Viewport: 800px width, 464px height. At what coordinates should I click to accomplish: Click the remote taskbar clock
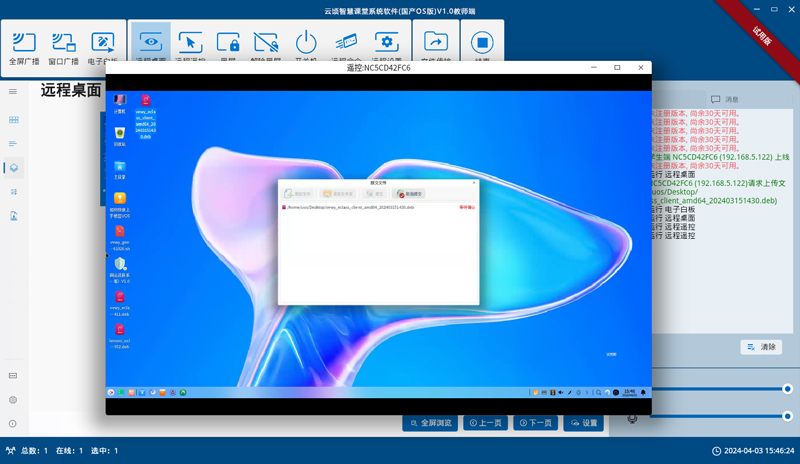coord(629,393)
